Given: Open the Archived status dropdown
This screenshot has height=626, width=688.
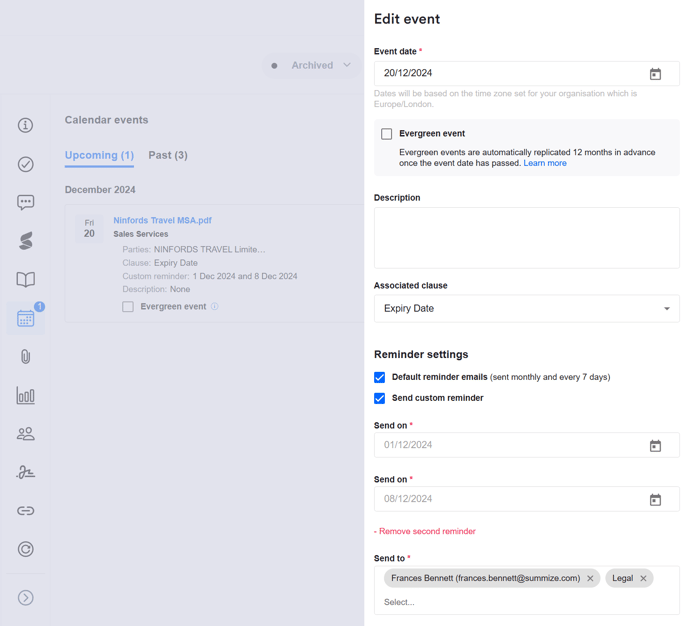Looking at the screenshot, I should tap(312, 66).
